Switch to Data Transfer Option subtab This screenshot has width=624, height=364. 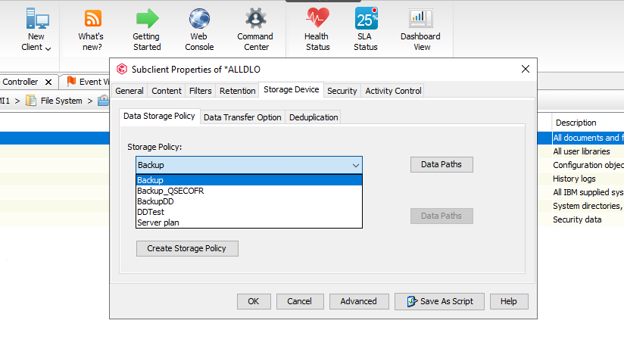pyautogui.click(x=242, y=117)
